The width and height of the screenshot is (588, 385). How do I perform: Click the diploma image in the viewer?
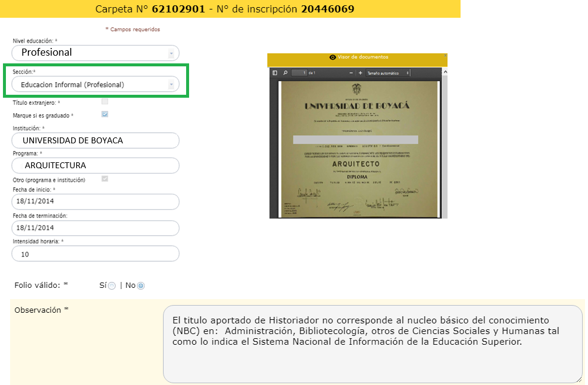359,148
